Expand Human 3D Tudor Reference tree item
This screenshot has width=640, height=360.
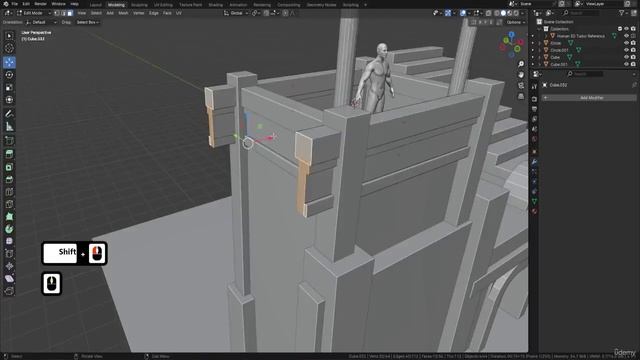pos(546,36)
